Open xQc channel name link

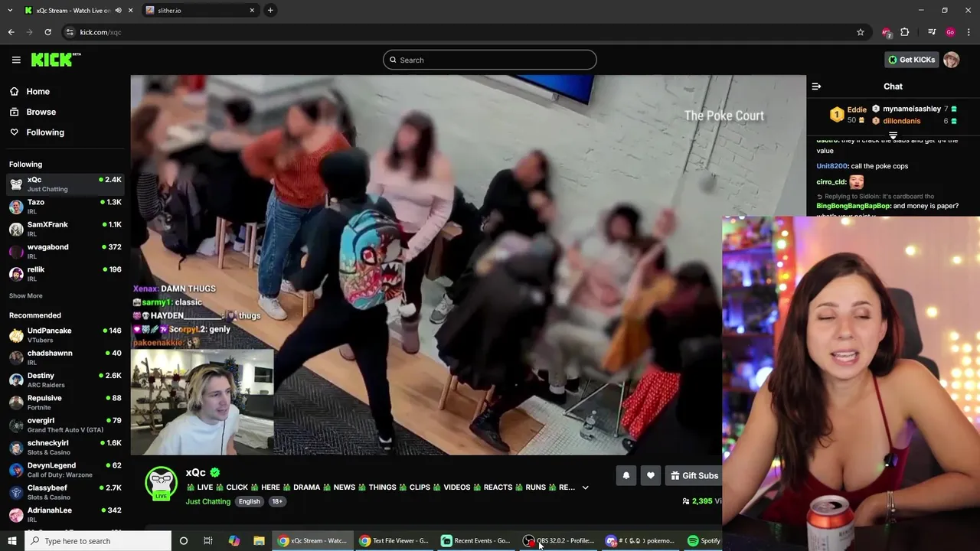click(x=196, y=473)
